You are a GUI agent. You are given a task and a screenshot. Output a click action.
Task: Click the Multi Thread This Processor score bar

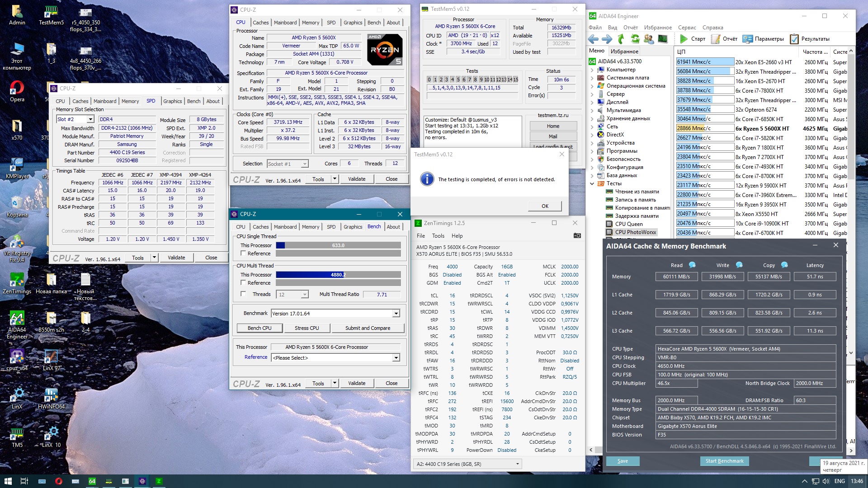click(338, 275)
